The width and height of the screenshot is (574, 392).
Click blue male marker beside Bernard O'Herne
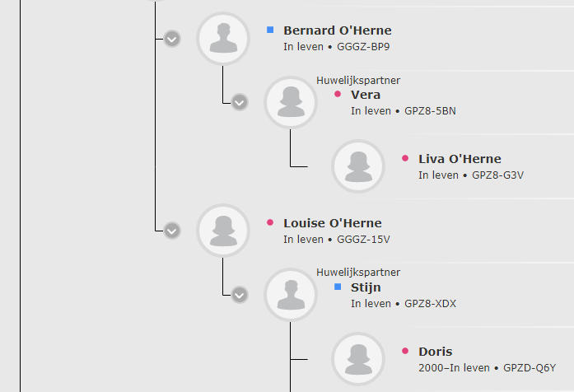pyautogui.click(x=270, y=30)
